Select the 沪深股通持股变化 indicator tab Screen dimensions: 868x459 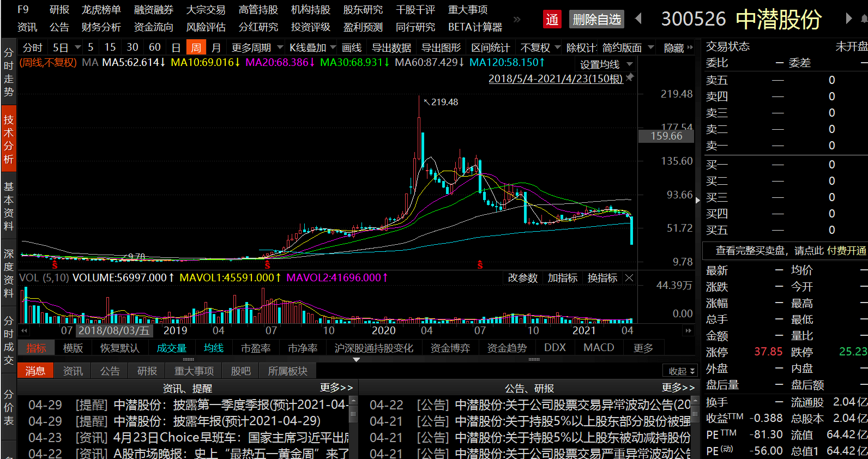click(x=374, y=348)
